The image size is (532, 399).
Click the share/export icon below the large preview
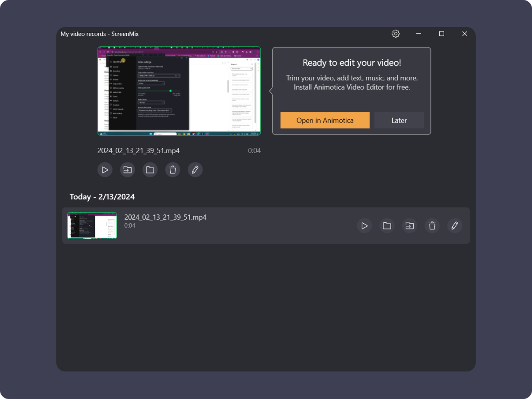pyautogui.click(x=128, y=170)
